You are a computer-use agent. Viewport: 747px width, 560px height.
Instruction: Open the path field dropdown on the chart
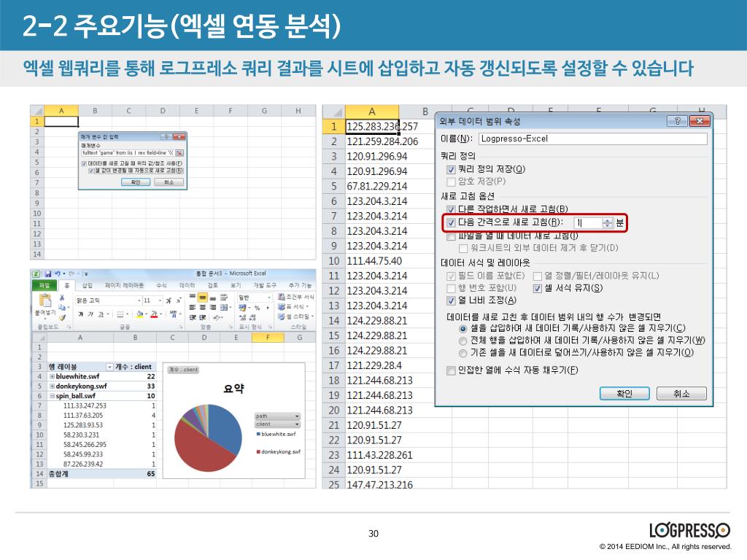coord(297,416)
